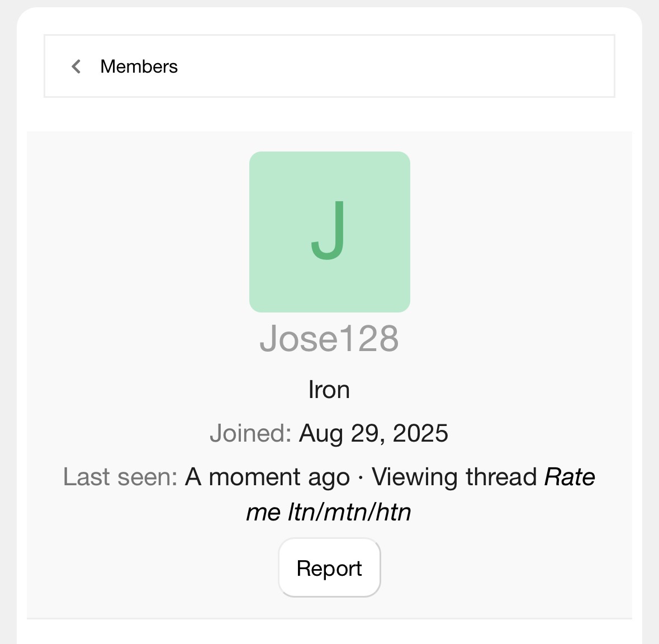
Task: Click empty space in the Members navigation bar
Action: pyautogui.click(x=391, y=67)
